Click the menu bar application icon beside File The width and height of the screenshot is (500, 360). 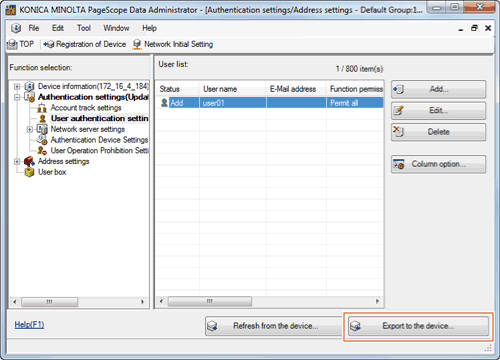tap(16, 28)
